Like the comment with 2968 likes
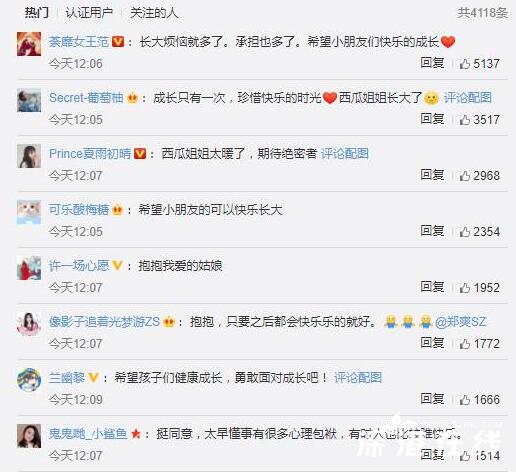The height and width of the screenshot is (473, 516). coord(465,175)
